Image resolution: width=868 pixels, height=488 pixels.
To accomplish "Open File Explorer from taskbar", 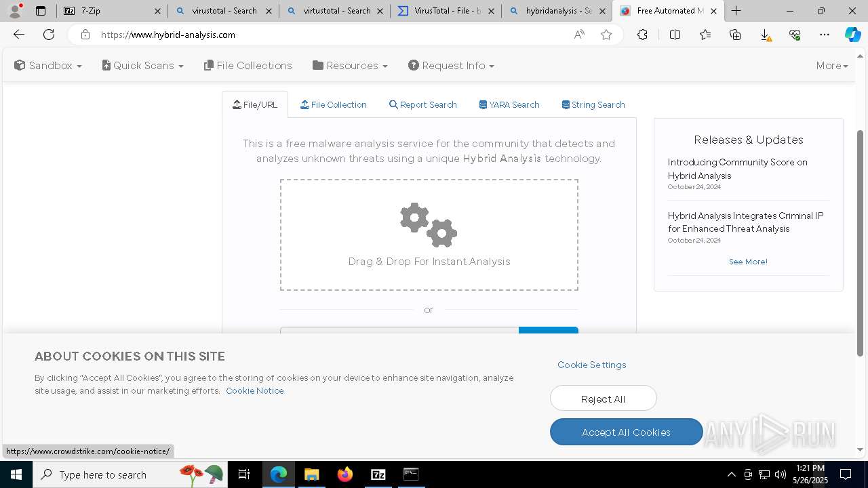I will click(x=311, y=474).
